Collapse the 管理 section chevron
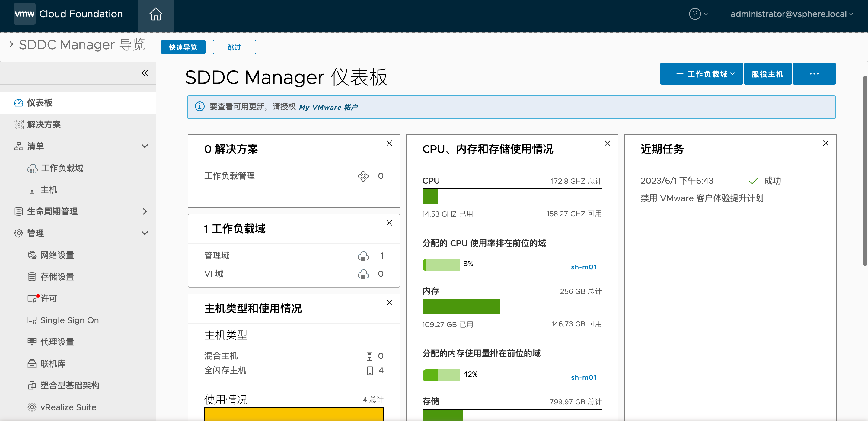This screenshot has width=868, height=421. point(145,233)
